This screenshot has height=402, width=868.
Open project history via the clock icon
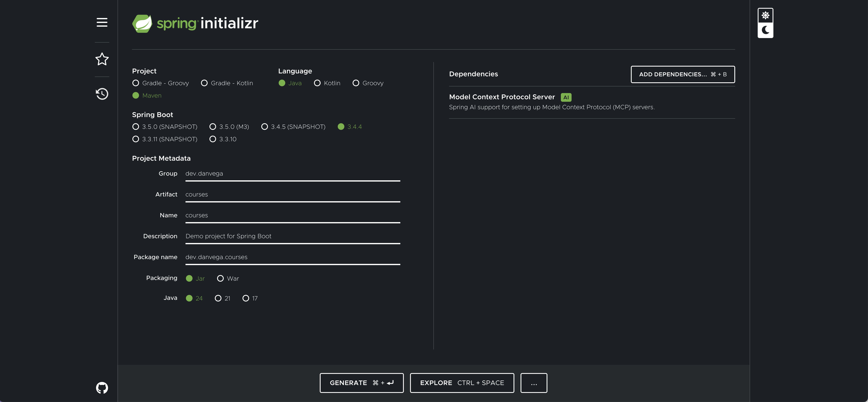point(102,94)
